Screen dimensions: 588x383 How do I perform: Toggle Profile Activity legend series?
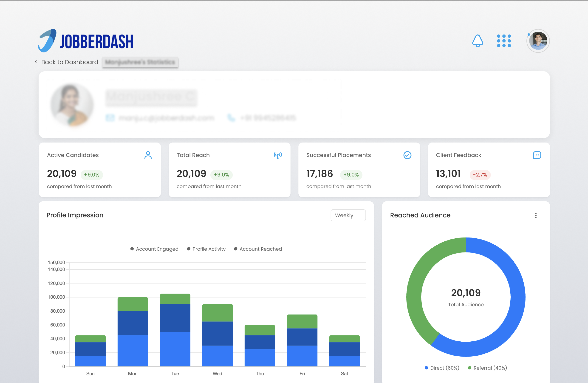[206, 249]
